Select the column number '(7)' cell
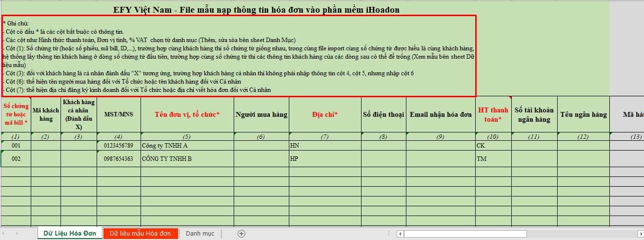Viewport: 644px width, 240px height. pos(325,136)
